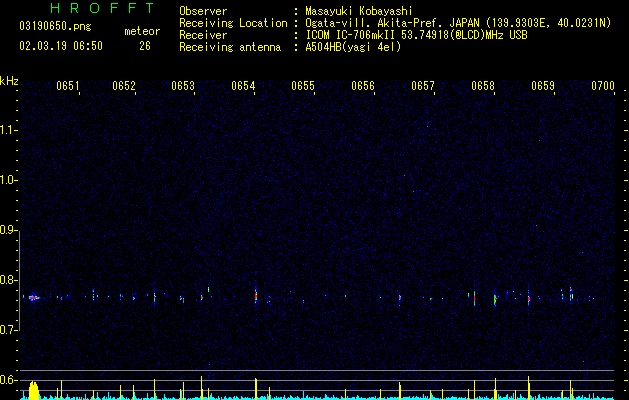Viewport: 629px width, 400px height.
Task: Click the 0.6 kHz axis value
Action: [x=9, y=380]
